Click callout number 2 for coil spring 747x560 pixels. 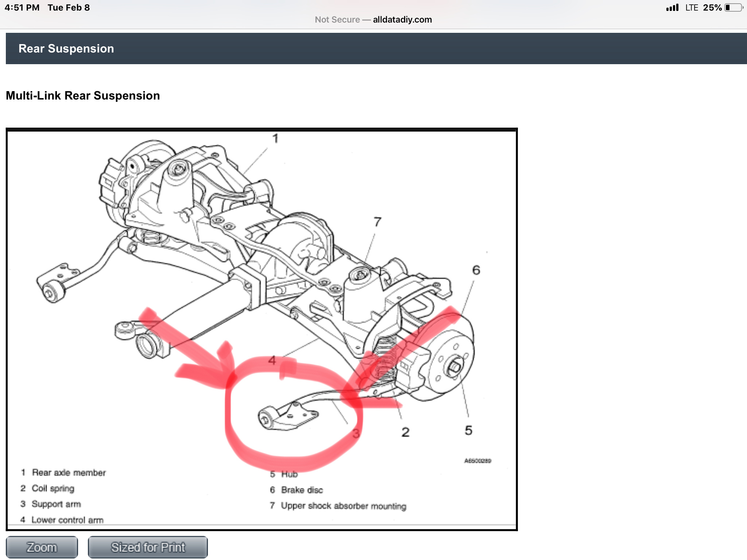pyautogui.click(x=405, y=432)
